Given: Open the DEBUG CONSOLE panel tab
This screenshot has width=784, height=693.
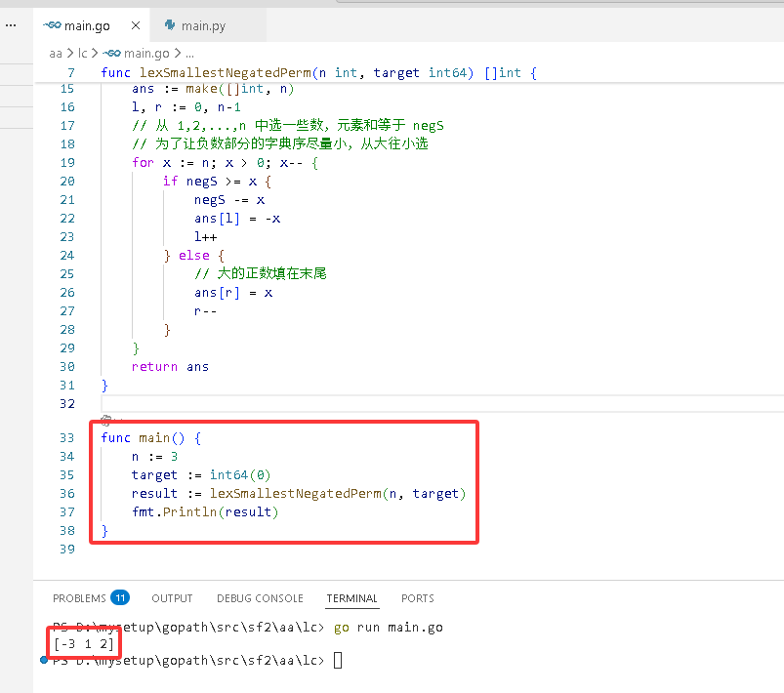Looking at the screenshot, I should click(260, 598).
